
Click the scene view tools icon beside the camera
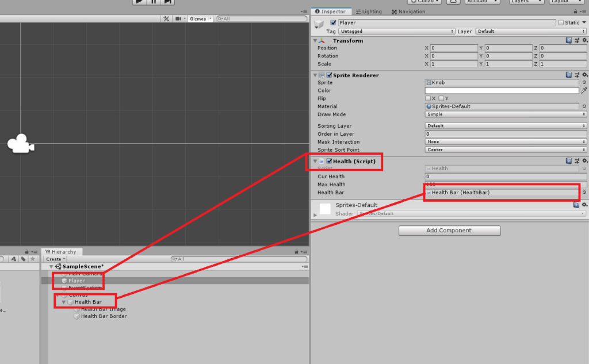click(166, 19)
